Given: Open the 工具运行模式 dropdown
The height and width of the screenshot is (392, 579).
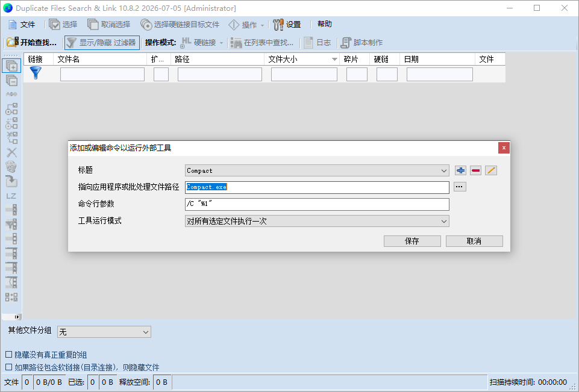Looking at the screenshot, I should click(x=317, y=221).
